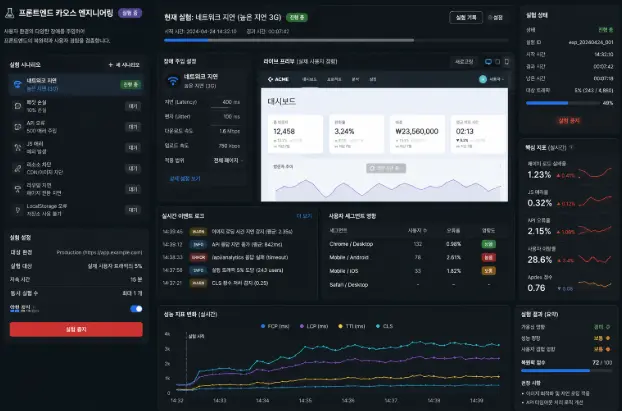Screen dimensions: 622x411
Task: Select the 패킷 손실 scenario icon
Action: coord(17,106)
